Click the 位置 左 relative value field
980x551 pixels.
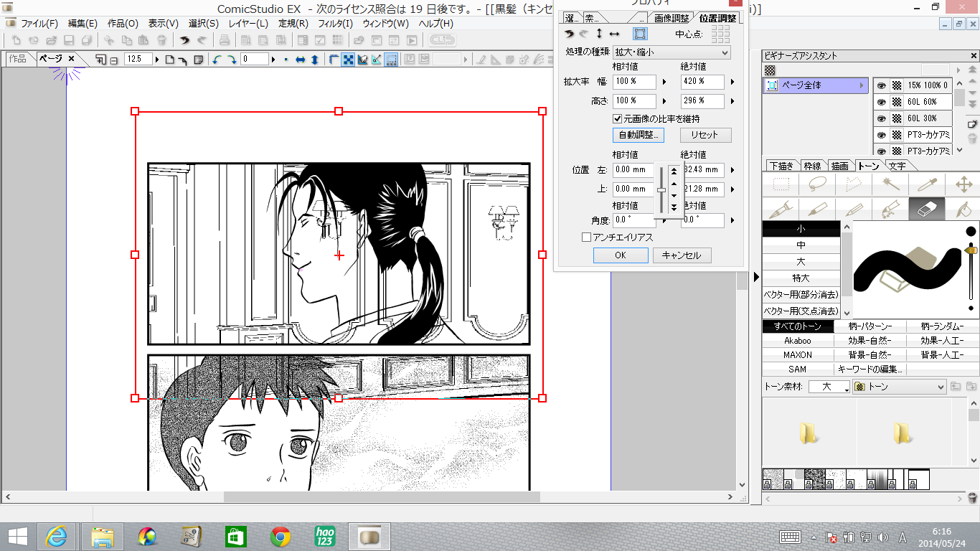pos(634,170)
